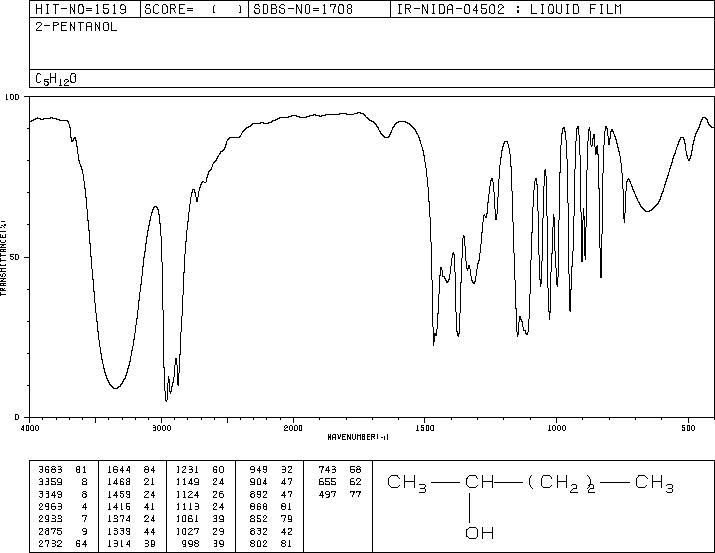Select peak table entry 1314

click(x=119, y=544)
